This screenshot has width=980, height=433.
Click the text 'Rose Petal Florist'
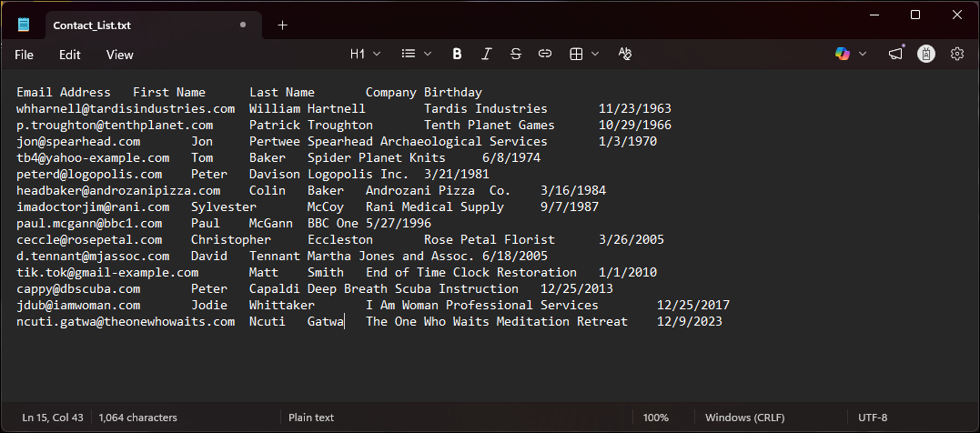pos(490,240)
